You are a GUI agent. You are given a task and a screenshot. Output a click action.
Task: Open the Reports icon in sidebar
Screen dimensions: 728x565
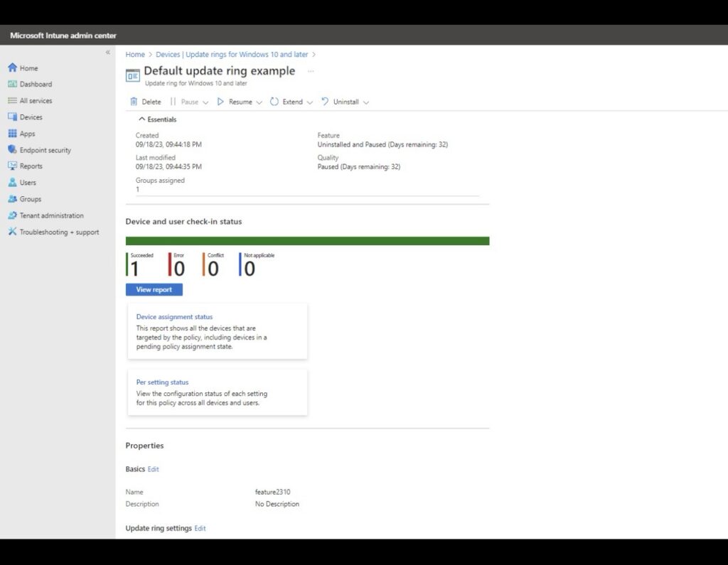coord(12,166)
